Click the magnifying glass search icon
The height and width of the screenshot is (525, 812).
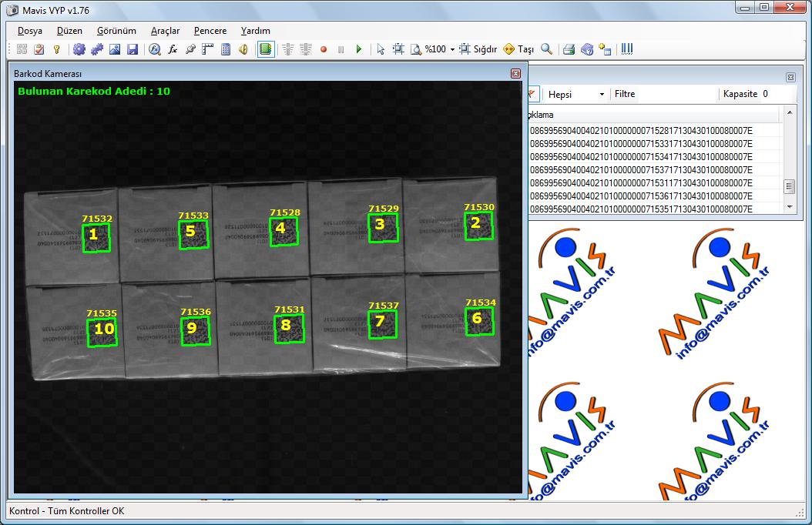pyautogui.click(x=546, y=49)
